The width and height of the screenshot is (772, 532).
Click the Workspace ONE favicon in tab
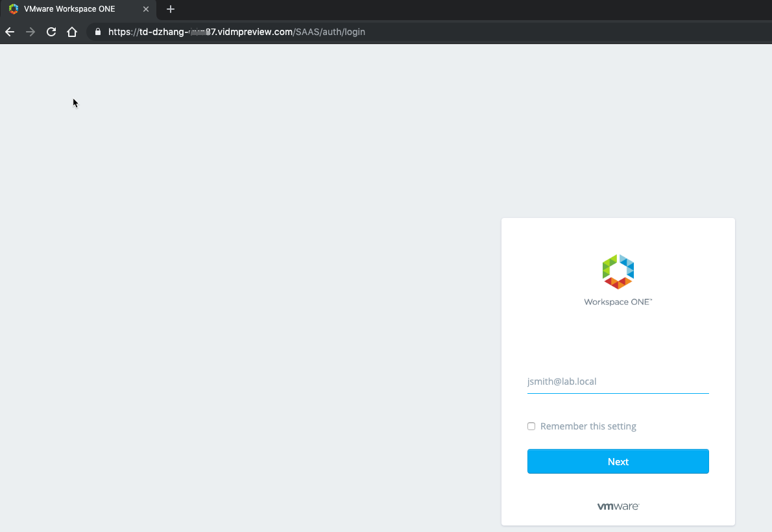pyautogui.click(x=14, y=9)
